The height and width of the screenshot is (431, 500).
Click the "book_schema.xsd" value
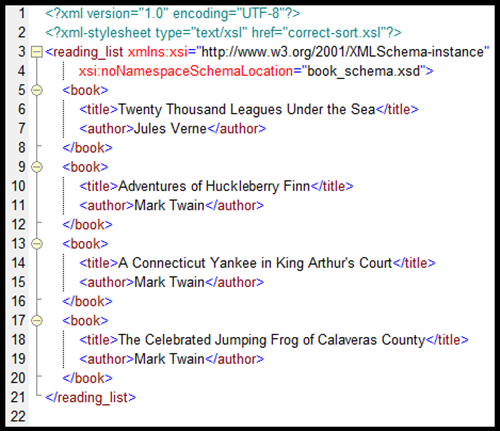click(x=363, y=71)
